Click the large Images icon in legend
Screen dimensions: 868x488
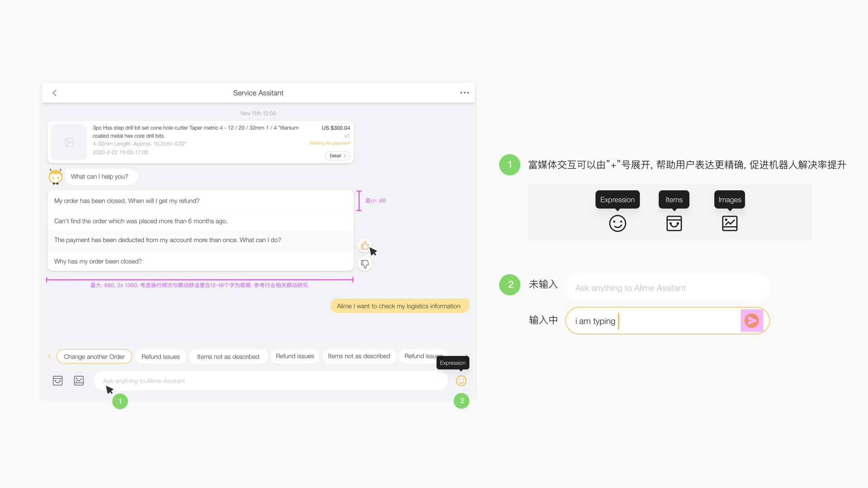pyautogui.click(x=729, y=223)
